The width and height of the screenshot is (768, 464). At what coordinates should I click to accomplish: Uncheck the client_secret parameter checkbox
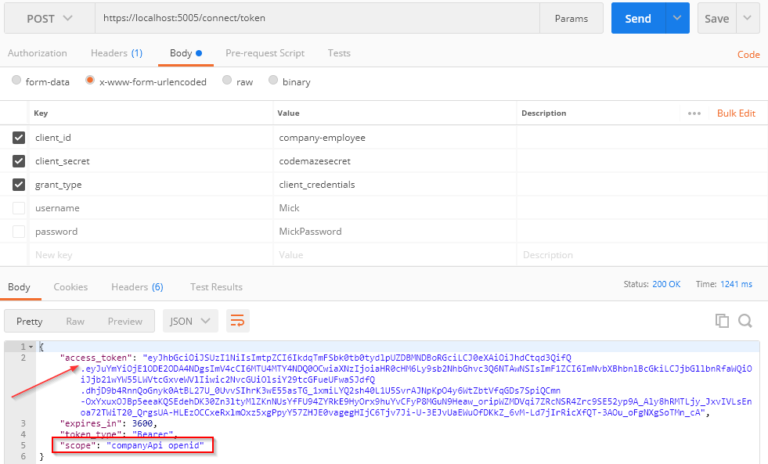pos(18,161)
